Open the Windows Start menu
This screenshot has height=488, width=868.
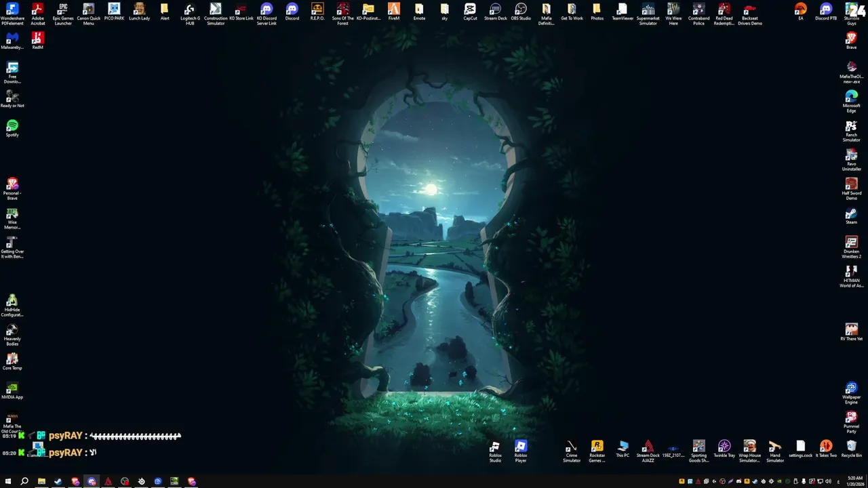tap(8, 481)
